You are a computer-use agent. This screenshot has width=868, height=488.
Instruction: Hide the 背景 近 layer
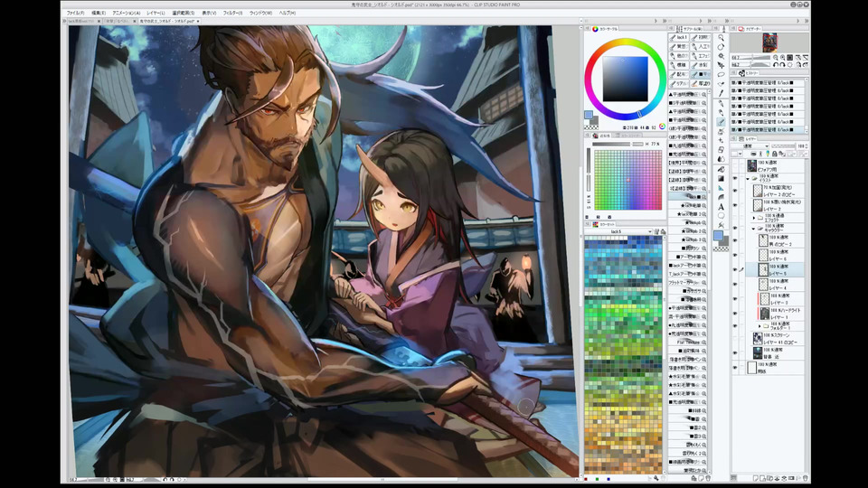click(735, 352)
